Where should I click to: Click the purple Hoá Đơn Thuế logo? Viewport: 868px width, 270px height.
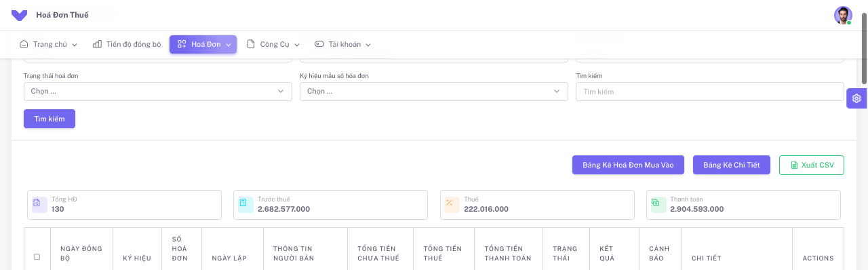pyautogui.click(x=20, y=15)
